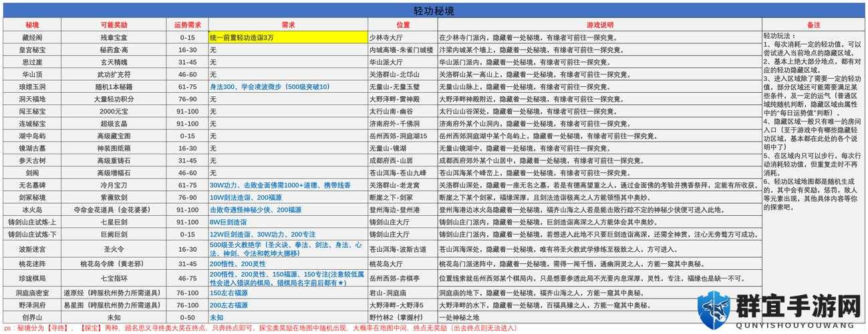Click the 藏经阁 cell

tap(33, 37)
